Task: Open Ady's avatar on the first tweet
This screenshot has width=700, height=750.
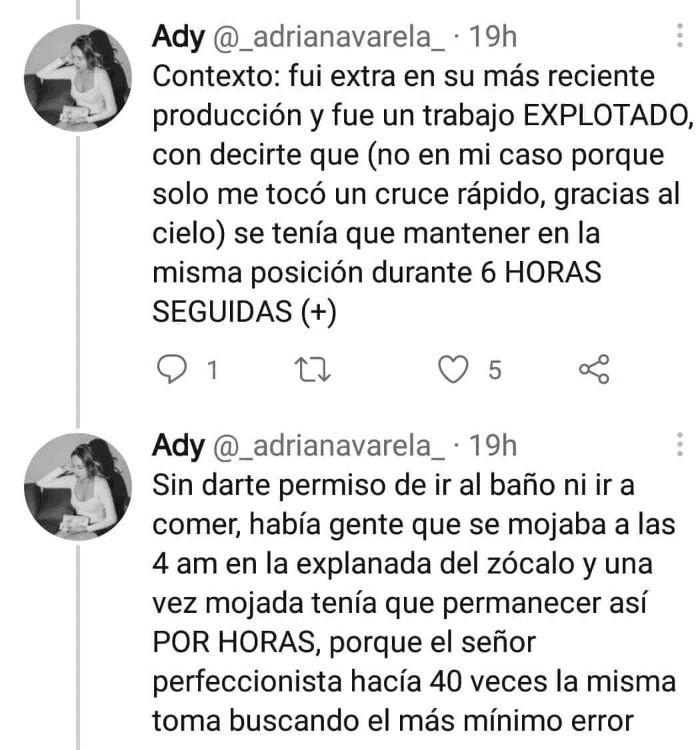Action: 78,77
